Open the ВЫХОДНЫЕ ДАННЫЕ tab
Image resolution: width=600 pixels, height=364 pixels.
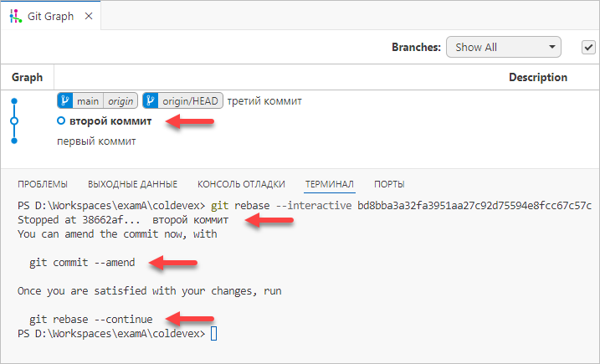point(132,184)
